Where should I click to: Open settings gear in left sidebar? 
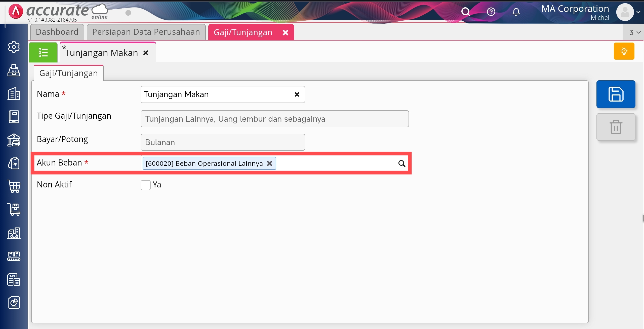pos(14,47)
